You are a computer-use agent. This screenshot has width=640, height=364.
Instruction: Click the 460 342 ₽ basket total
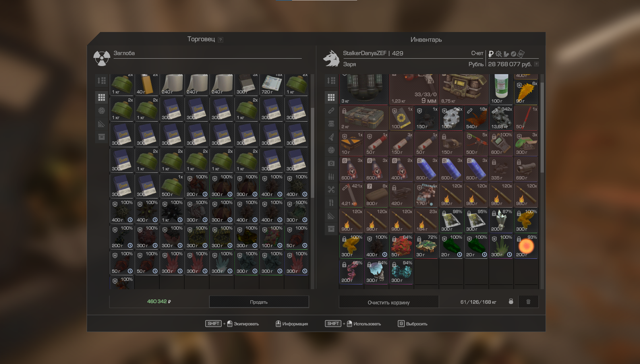tap(159, 301)
